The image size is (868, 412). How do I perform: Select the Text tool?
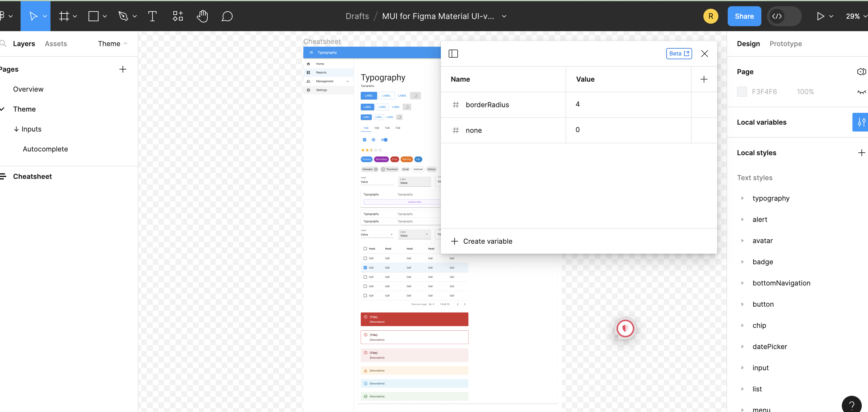(x=152, y=16)
